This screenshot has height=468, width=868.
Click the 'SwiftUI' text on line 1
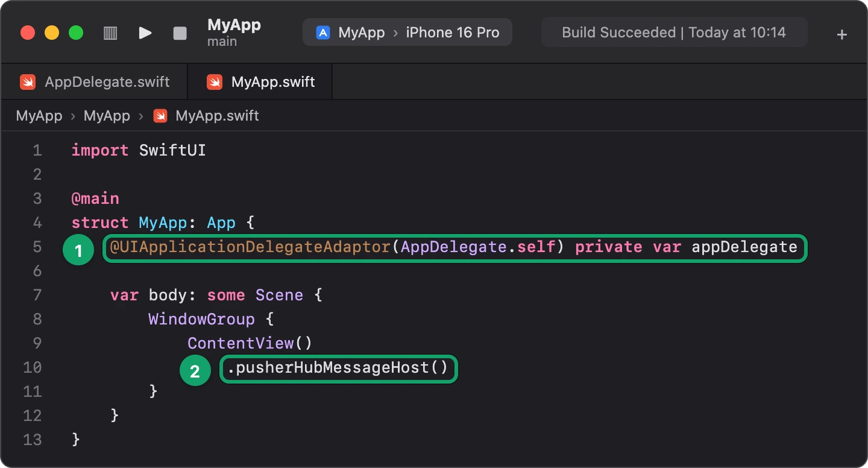coord(172,150)
